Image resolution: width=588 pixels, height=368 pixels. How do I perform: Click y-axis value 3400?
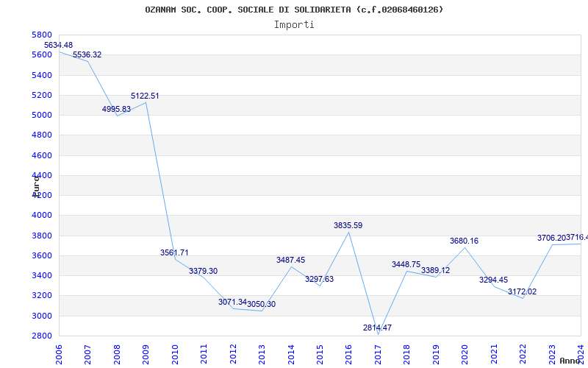click(x=43, y=275)
